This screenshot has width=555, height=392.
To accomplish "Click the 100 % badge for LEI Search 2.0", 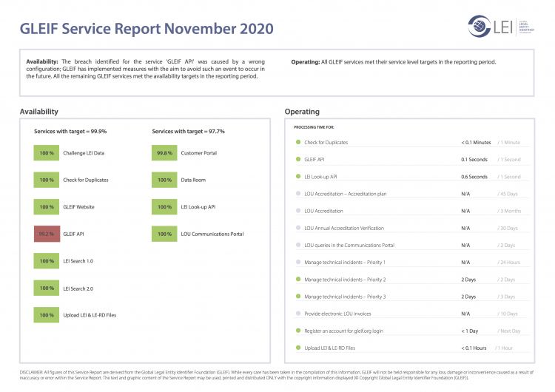I will click(x=47, y=288).
